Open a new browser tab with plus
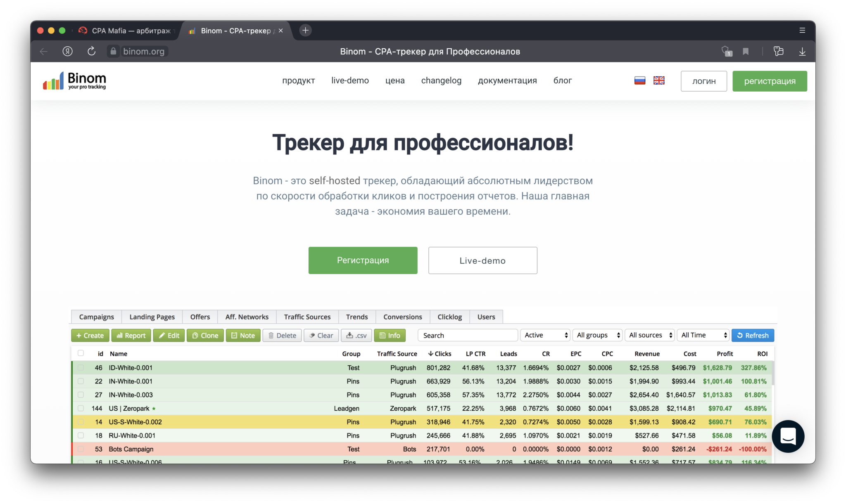The image size is (846, 504). click(305, 30)
